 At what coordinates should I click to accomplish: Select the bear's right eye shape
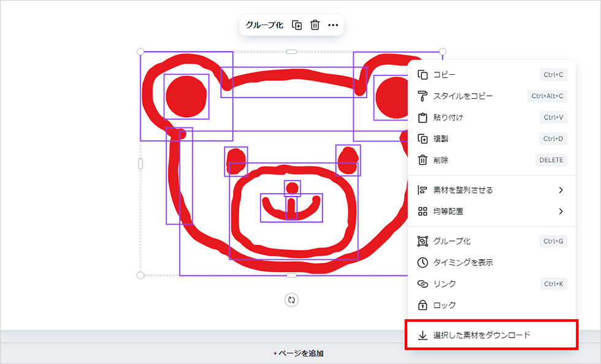(348, 161)
